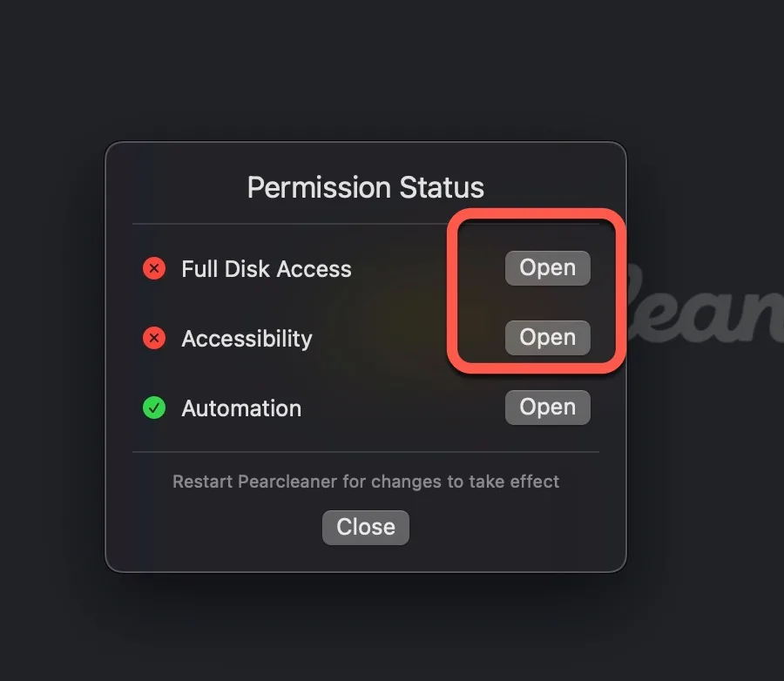Select the Accessibility permission label
784x681 pixels.
[x=247, y=339]
